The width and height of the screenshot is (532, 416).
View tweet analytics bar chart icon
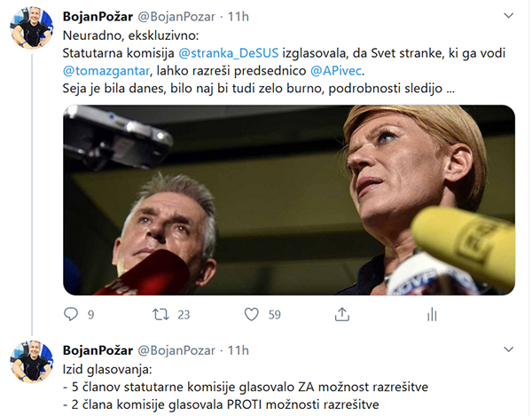pos(432,315)
